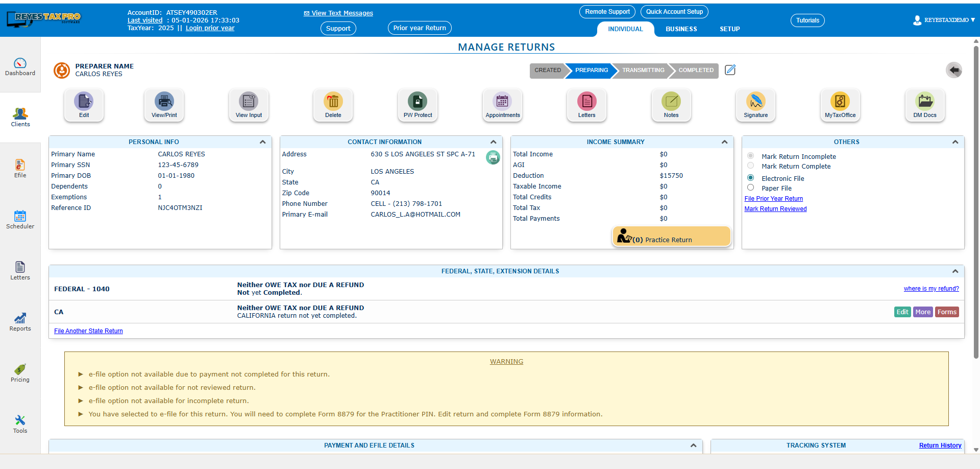This screenshot has height=469, width=980.
Task: Click the back arrow icon
Action: pyautogui.click(x=954, y=70)
